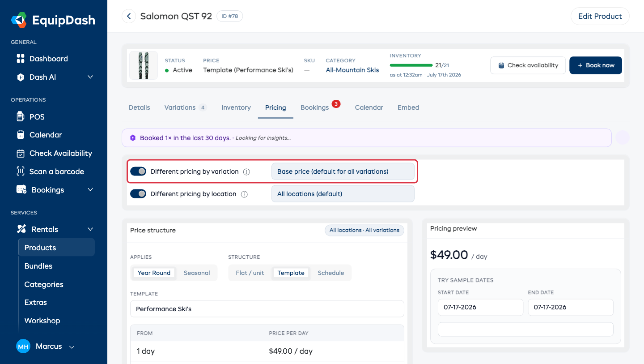Open the Dashboard grid icon
This screenshot has width=644, height=364.
click(x=21, y=59)
